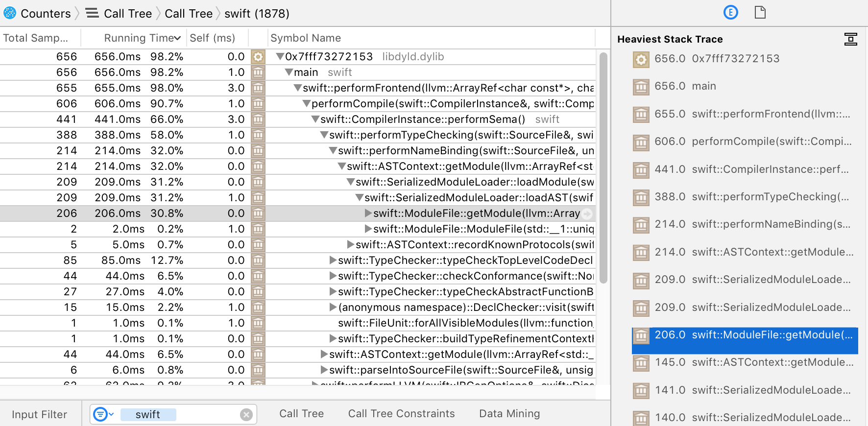Click the vertical scrollbar of call tree
Screen dimensions: 868x426
tap(603, 166)
